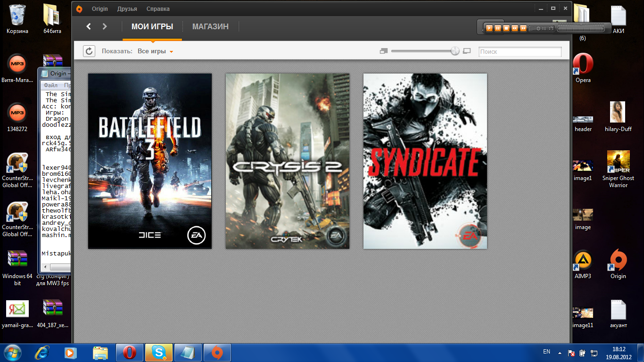Switch to Notepad in the taskbar
Image resolution: width=644 pixels, height=362 pixels.
pos(188,353)
